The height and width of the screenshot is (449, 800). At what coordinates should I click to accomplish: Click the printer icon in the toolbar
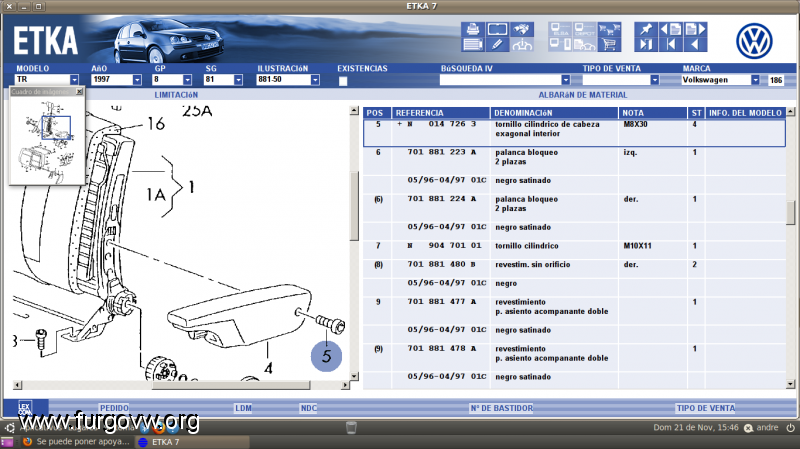click(x=472, y=29)
